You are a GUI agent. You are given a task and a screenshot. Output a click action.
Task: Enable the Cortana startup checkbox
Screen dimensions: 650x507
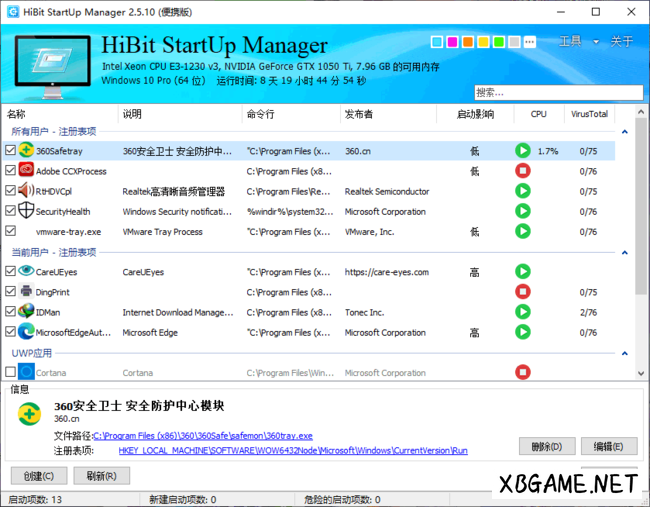(10, 373)
